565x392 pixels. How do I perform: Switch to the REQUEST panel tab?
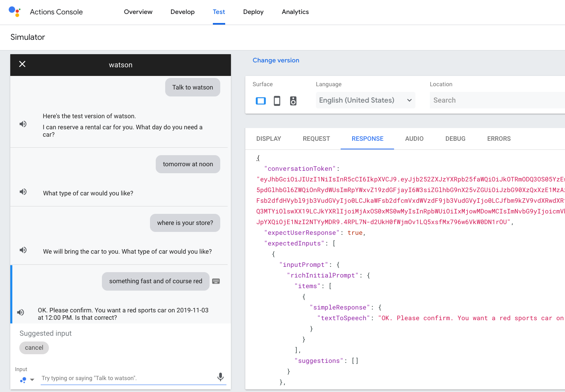[x=316, y=139]
